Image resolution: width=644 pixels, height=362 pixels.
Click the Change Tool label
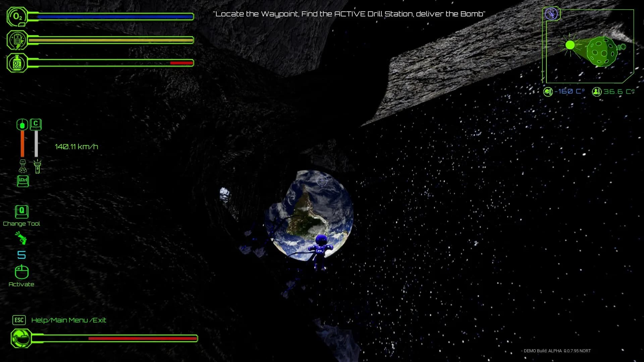pyautogui.click(x=21, y=224)
